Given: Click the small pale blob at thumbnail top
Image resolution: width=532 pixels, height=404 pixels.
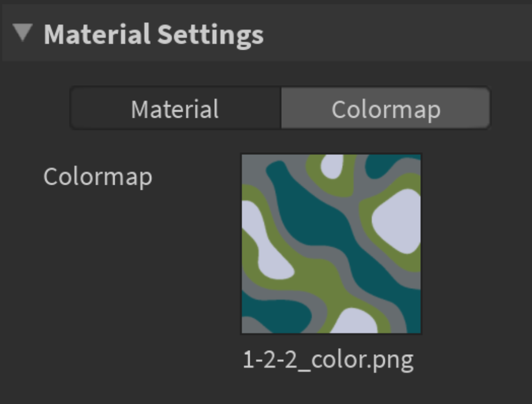Looking at the screenshot, I should coord(332,166).
